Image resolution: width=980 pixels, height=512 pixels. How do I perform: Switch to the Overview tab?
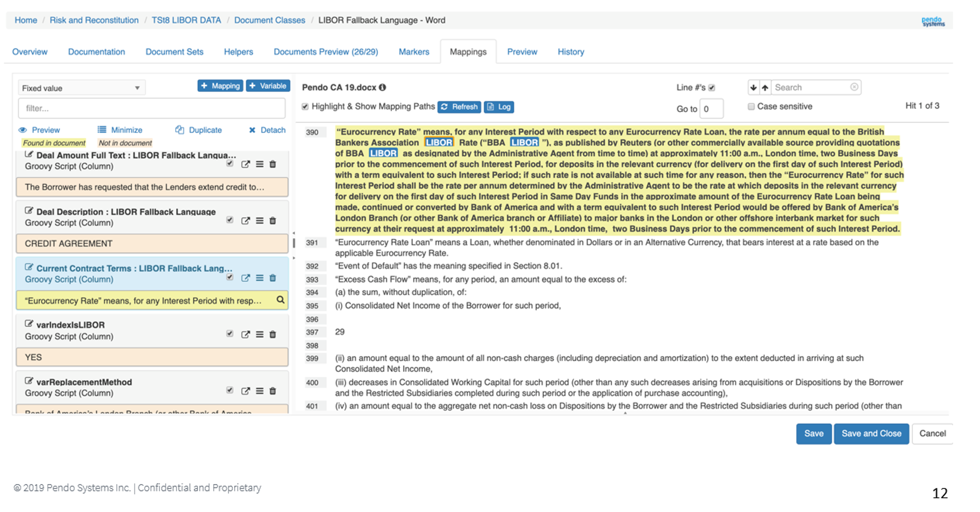30,52
